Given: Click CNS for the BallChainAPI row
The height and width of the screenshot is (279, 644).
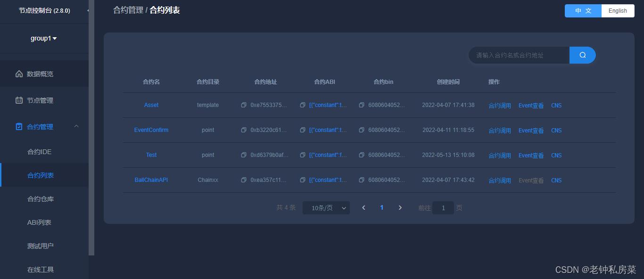Looking at the screenshot, I should [556, 181].
